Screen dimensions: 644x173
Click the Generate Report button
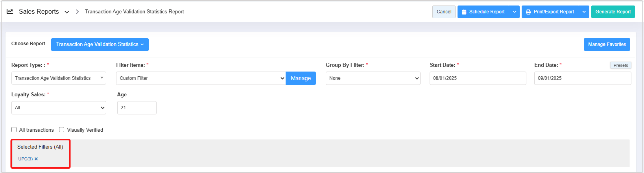click(613, 12)
